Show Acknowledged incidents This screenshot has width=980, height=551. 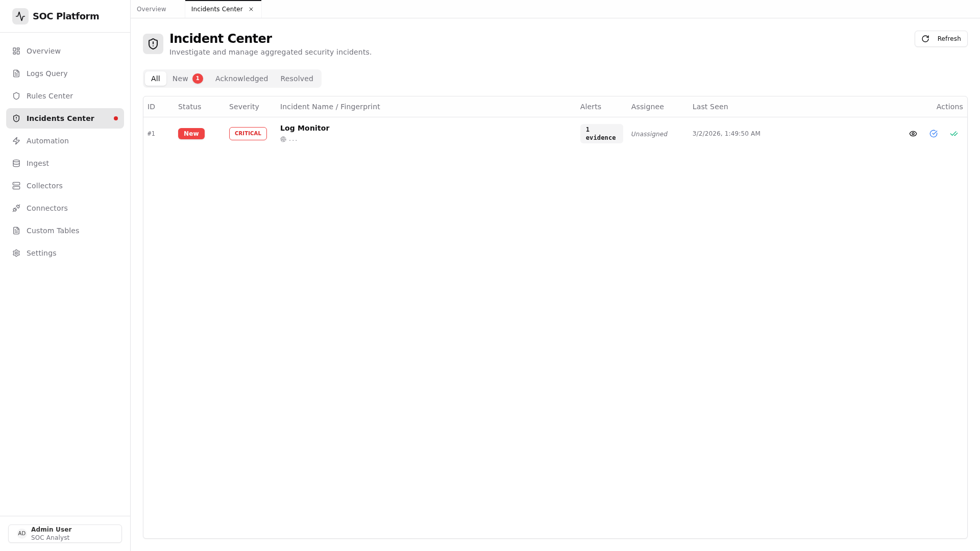click(241, 79)
